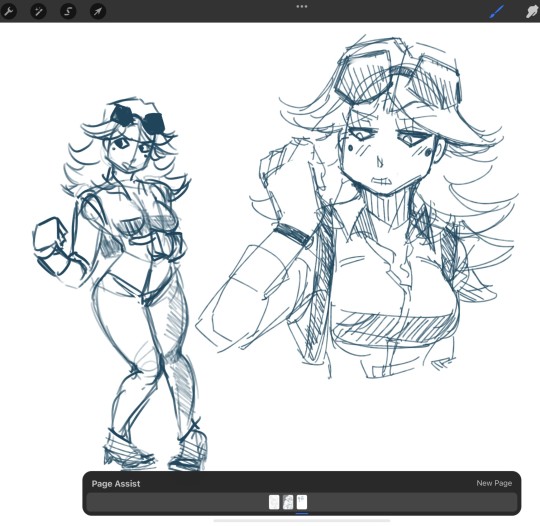Click the Page Assist panel title

tap(116, 484)
